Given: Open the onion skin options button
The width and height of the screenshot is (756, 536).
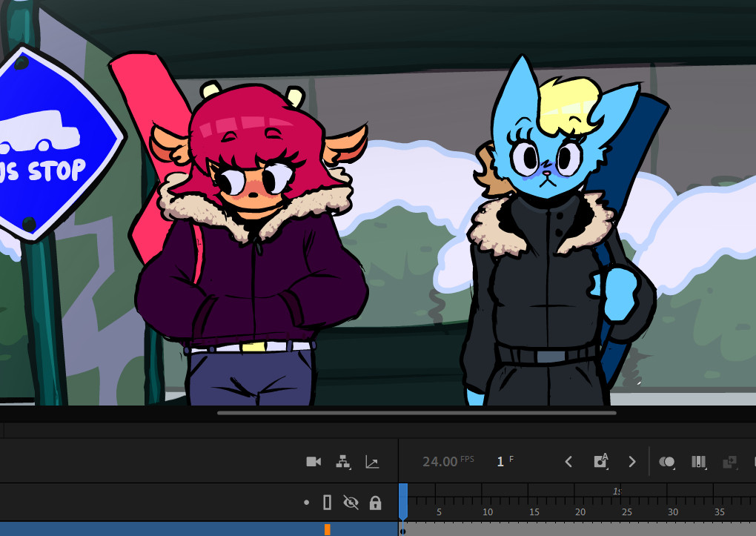Looking at the screenshot, I should click(x=667, y=462).
